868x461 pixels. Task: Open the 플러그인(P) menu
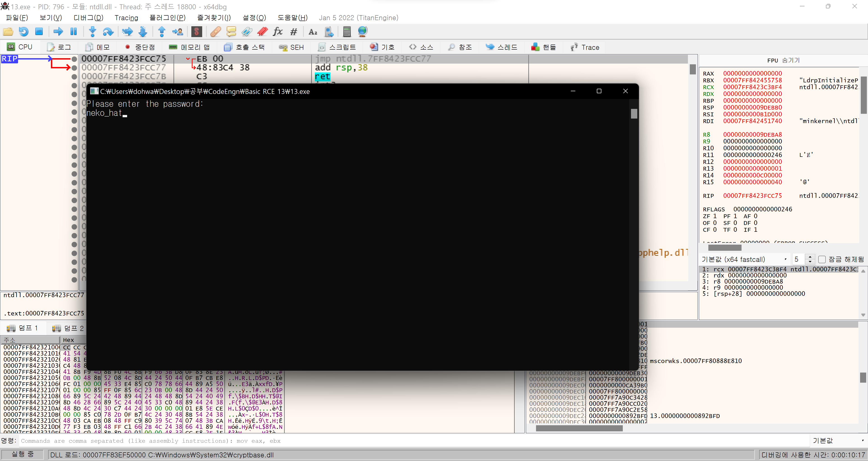click(x=167, y=17)
